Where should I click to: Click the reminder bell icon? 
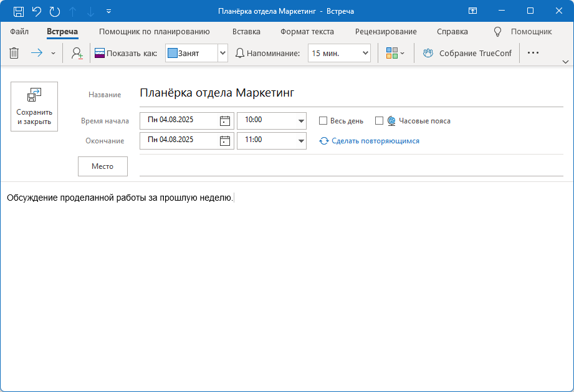tap(240, 53)
